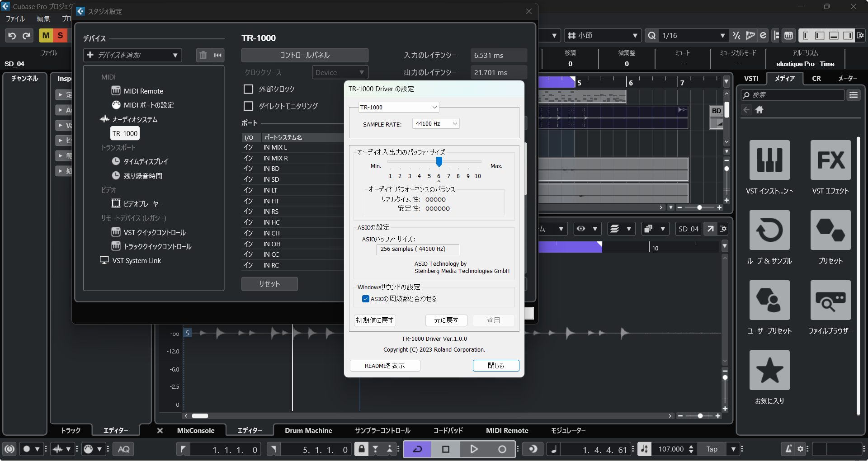Open Loops & Samples media tile
Viewport: 868px width, 461px height.
coord(769,230)
